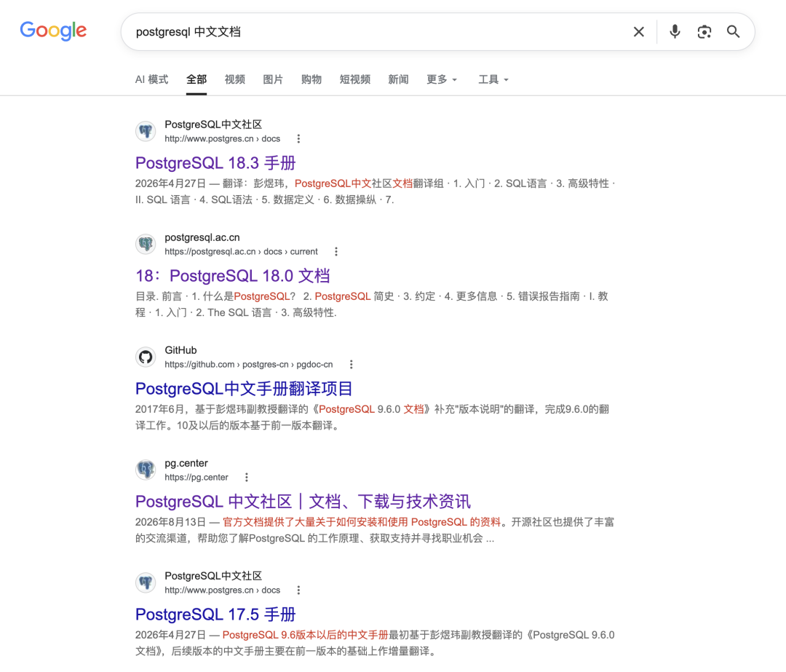
Task: Click the GitHub octocat favicon
Action: pyautogui.click(x=146, y=357)
